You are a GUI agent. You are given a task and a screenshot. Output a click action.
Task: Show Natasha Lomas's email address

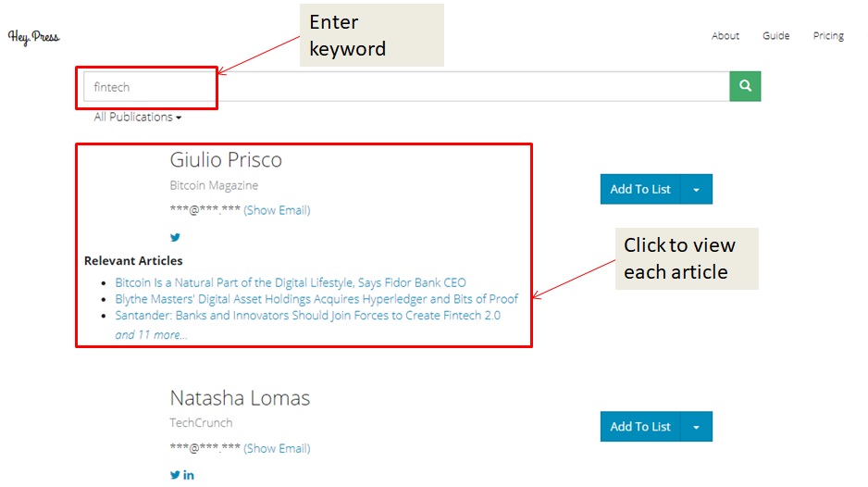(277, 448)
